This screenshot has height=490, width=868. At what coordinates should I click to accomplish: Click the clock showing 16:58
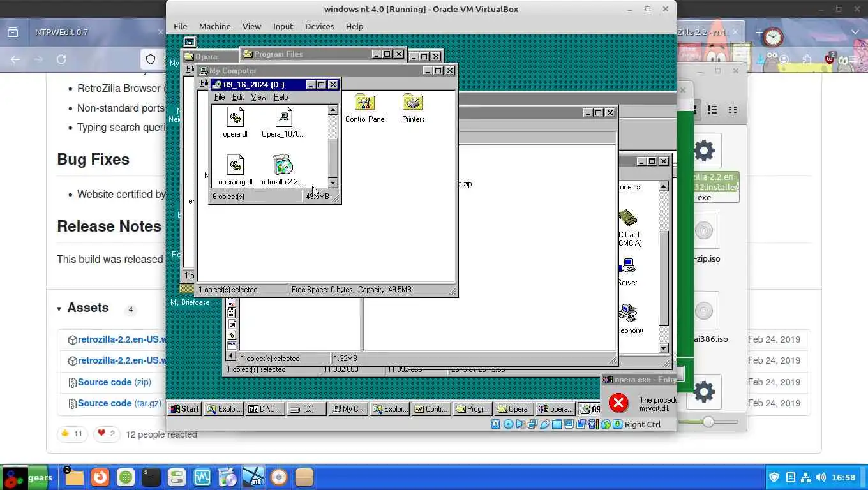coord(844,477)
